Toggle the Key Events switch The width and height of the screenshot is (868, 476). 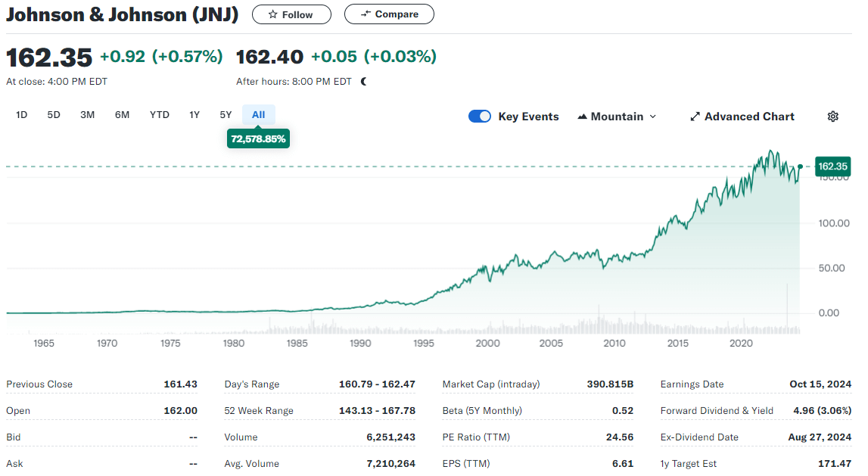coord(479,117)
